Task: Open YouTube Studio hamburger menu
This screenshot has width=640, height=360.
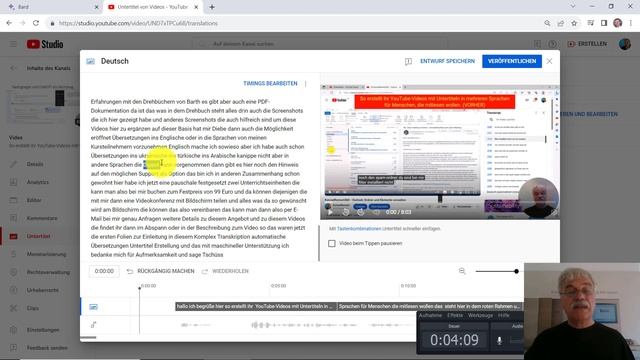Action: 13,44
